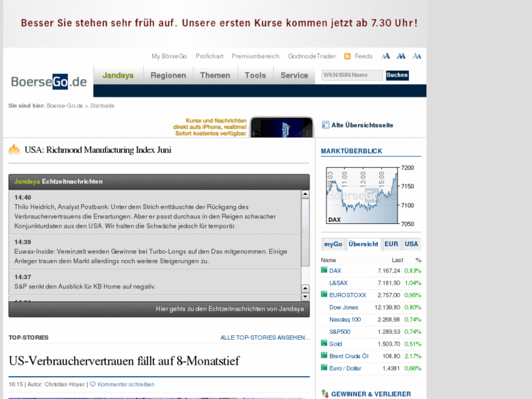Open chart icon next to Gold
Image resolution: width=532 pixels, height=399 pixels.
(324, 343)
